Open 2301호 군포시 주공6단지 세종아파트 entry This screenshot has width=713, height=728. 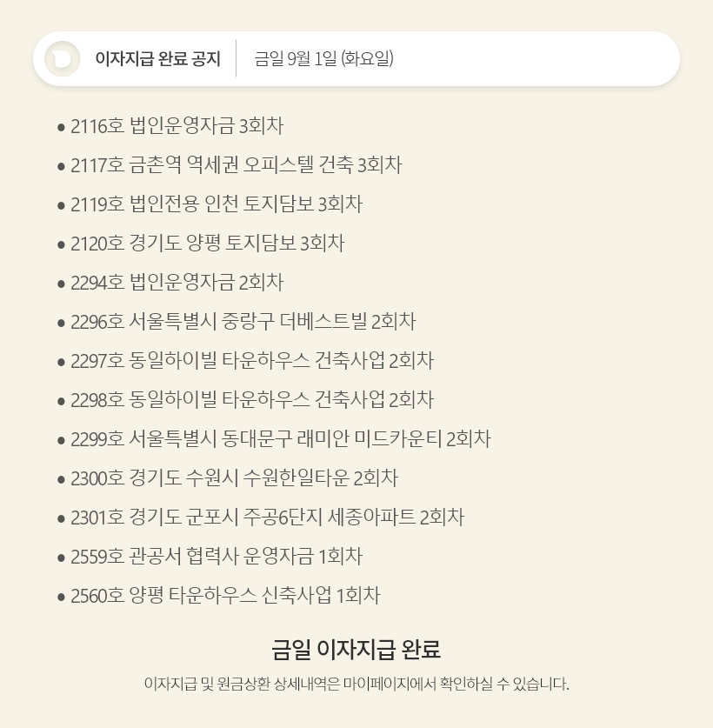pos(267,517)
